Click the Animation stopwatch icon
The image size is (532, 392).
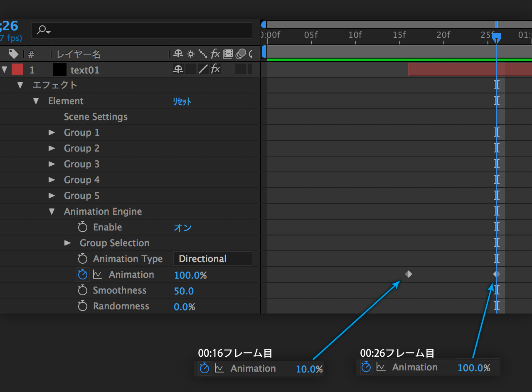83,274
